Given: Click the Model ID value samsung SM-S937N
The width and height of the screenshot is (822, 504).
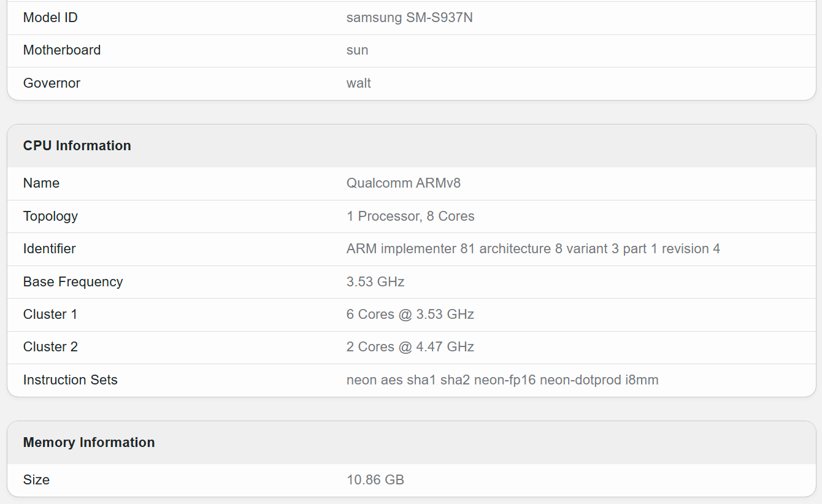Looking at the screenshot, I should click(x=409, y=18).
